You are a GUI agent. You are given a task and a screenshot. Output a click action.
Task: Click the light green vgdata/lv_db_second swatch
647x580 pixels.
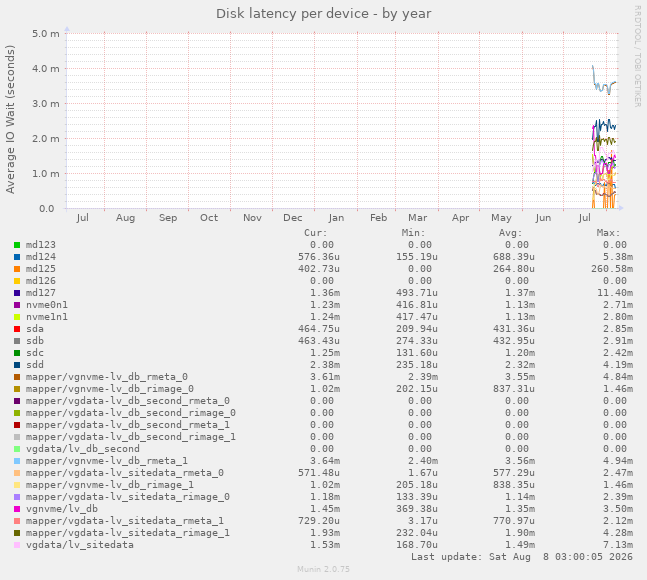pos(17,449)
